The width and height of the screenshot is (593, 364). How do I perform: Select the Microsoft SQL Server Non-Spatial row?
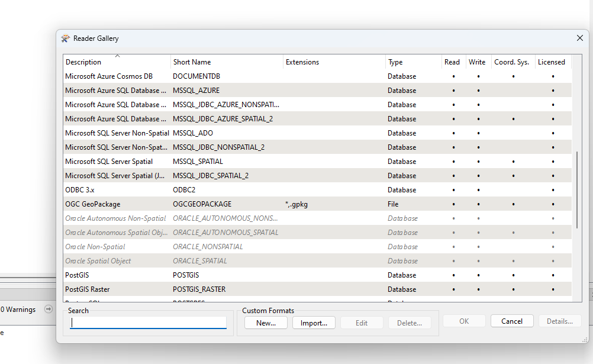pos(317,133)
